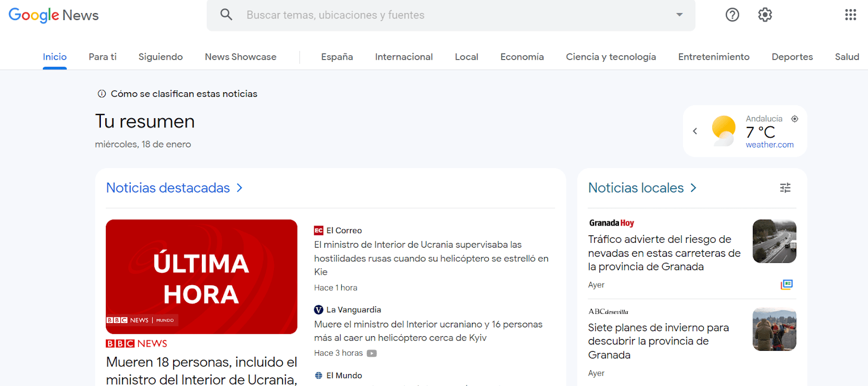Screen dimensions: 868x386
Task: Click the sun weather icon
Action: (723, 131)
